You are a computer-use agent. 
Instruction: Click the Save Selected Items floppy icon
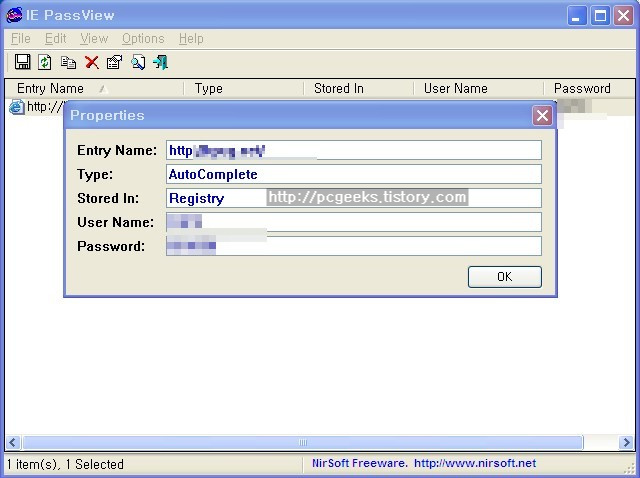pos(22,62)
